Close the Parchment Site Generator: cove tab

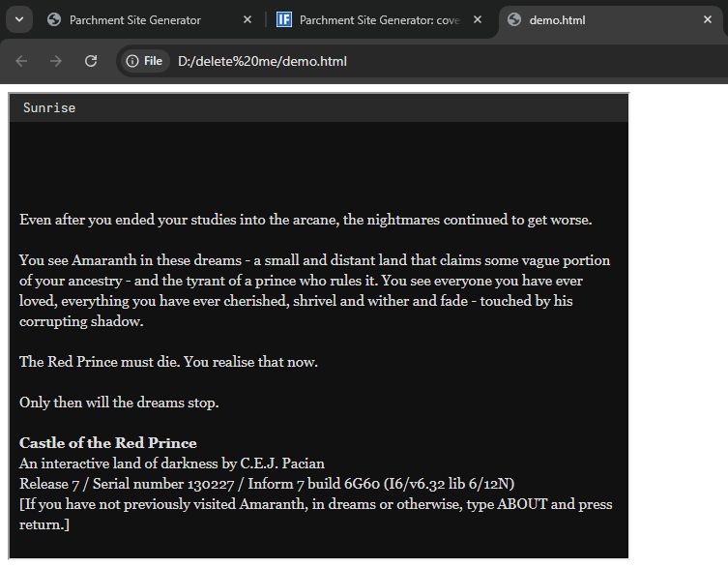point(478,19)
